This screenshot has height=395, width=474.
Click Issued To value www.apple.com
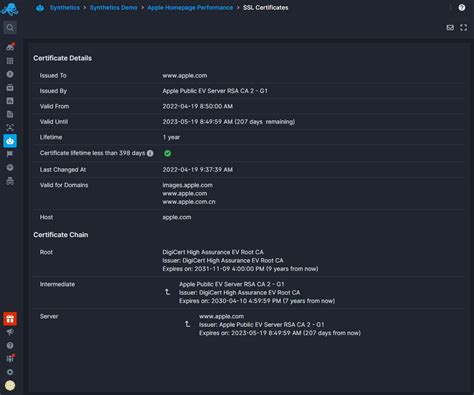(x=185, y=76)
